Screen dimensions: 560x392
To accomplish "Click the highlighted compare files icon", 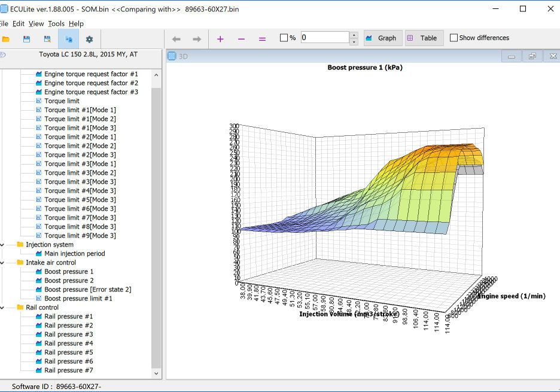I will coord(68,39).
